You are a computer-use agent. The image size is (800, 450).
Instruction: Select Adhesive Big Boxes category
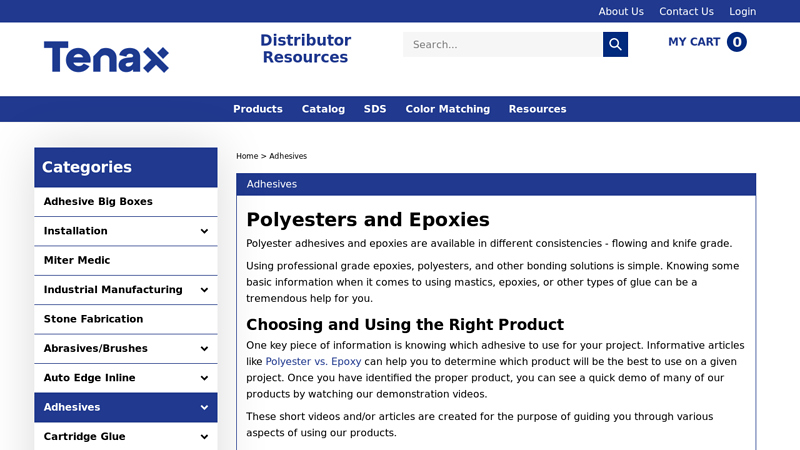[x=126, y=202]
